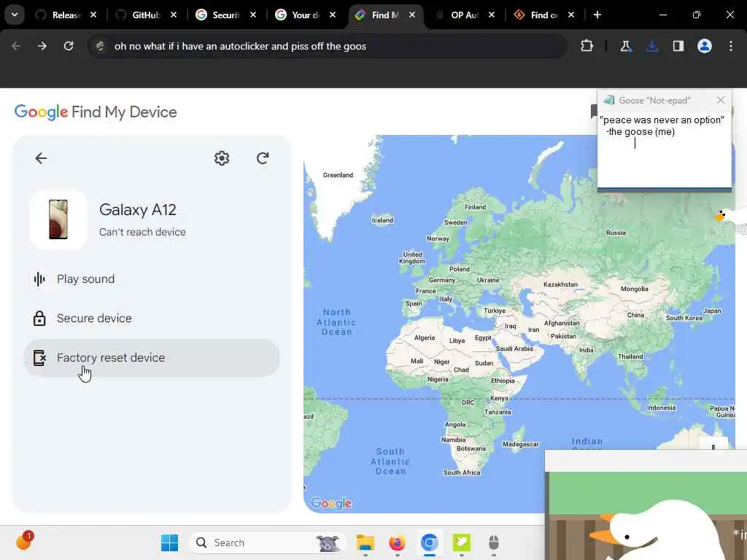Open the Extensions puzzle icon
The width and height of the screenshot is (747, 560).
(x=587, y=46)
